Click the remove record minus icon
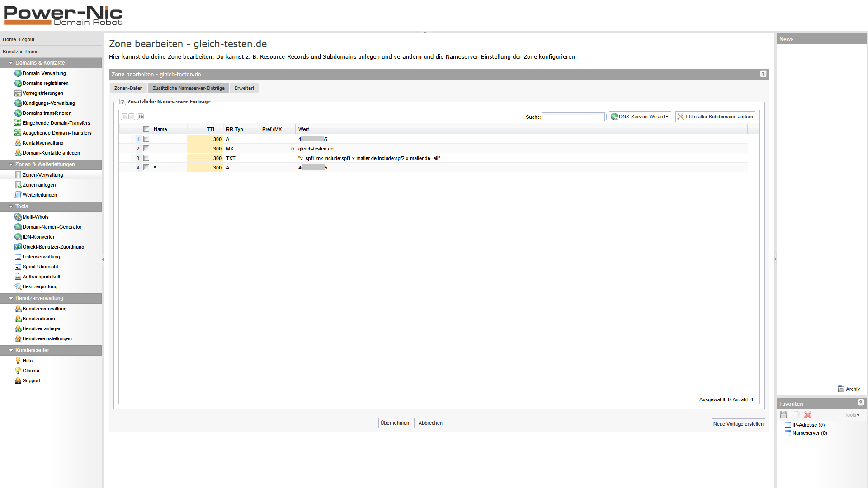 click(132, 117)
